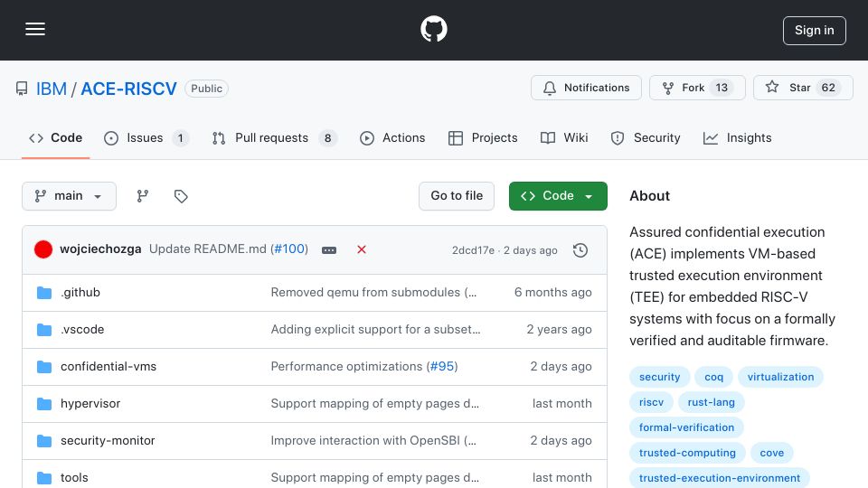Open the .vscode folder
This screenshot has height=488, width=868.
point(82,329)
